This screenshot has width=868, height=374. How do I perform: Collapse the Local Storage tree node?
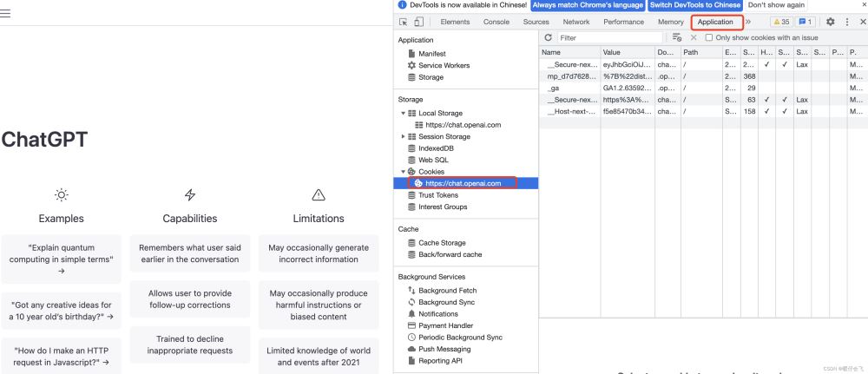point(403,114)
